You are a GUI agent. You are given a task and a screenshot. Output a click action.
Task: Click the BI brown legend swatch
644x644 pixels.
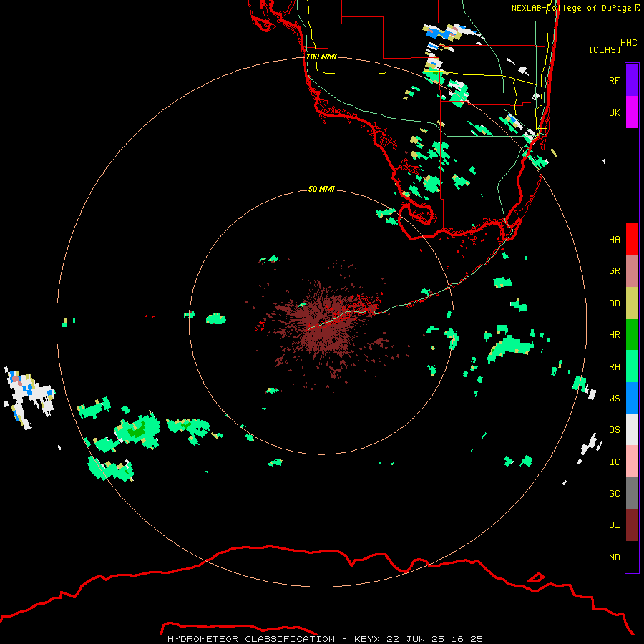[x=632, y=525]
